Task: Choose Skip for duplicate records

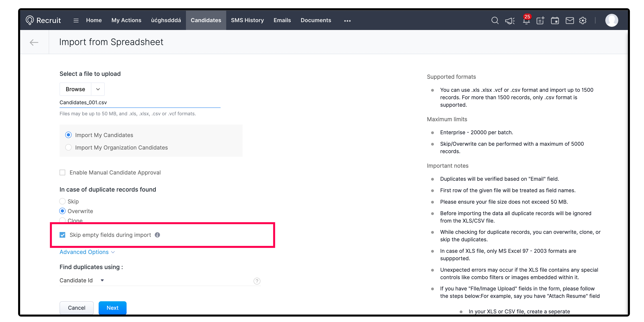Action: click(63, 201)
